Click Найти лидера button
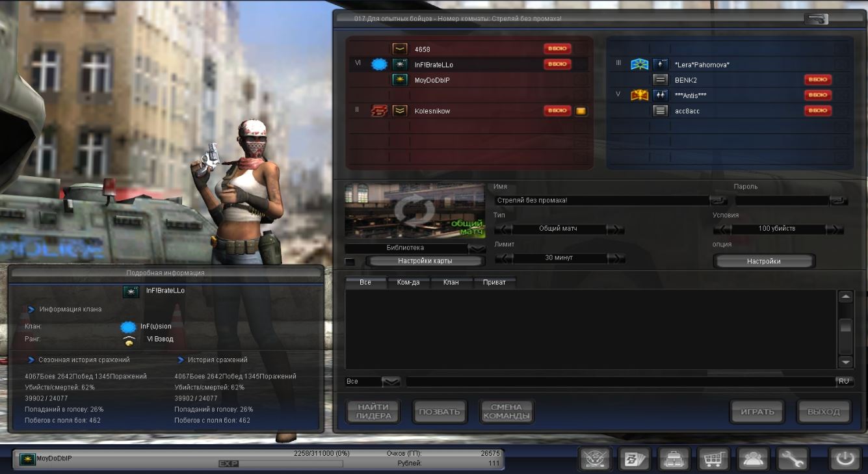This screenshot has height=474, width=868. click(374, 412)
